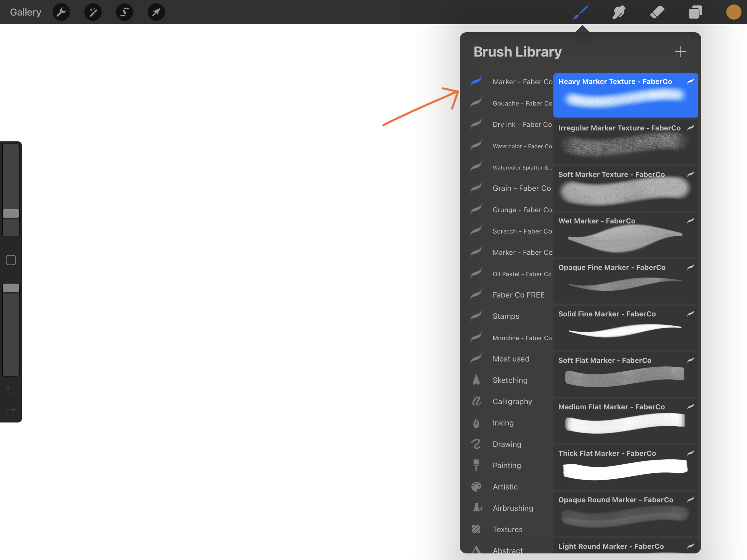Open the Watercolor - Faber Co set
This screenshot has width=747, height=560.
coord(511,146)
